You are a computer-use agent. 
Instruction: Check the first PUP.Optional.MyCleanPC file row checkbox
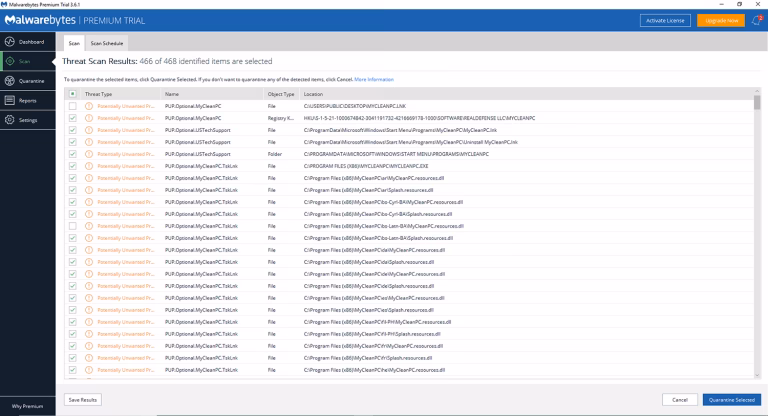(72, 106)
